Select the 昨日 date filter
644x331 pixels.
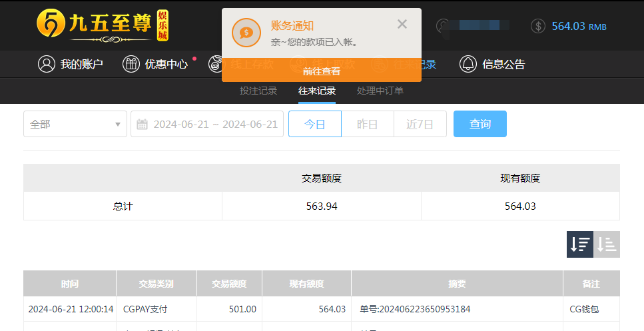pos(368,125)
